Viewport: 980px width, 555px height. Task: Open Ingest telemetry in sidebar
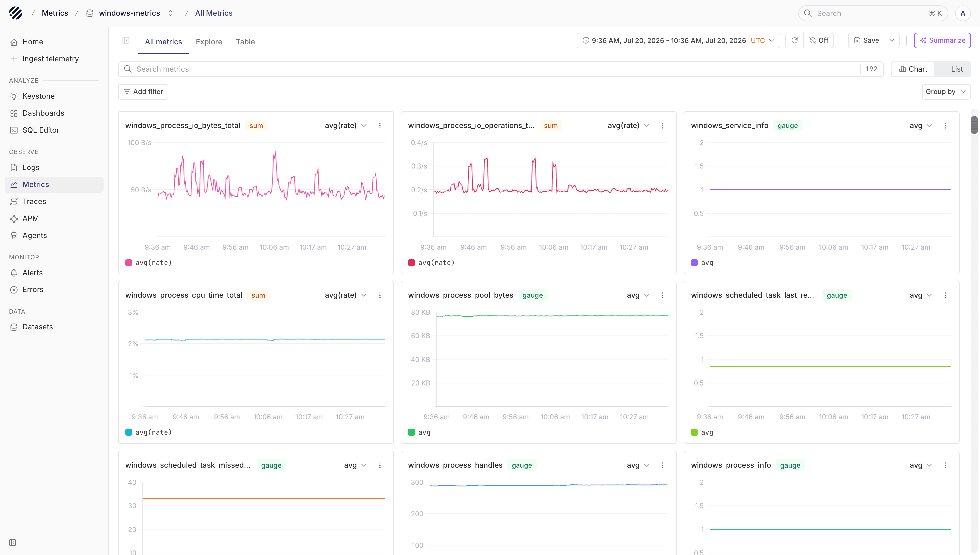[54, 59]
